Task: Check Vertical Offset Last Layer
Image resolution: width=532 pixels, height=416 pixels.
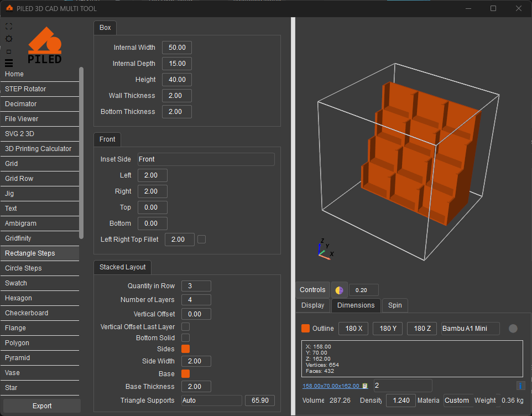Action: coord(186,327)
